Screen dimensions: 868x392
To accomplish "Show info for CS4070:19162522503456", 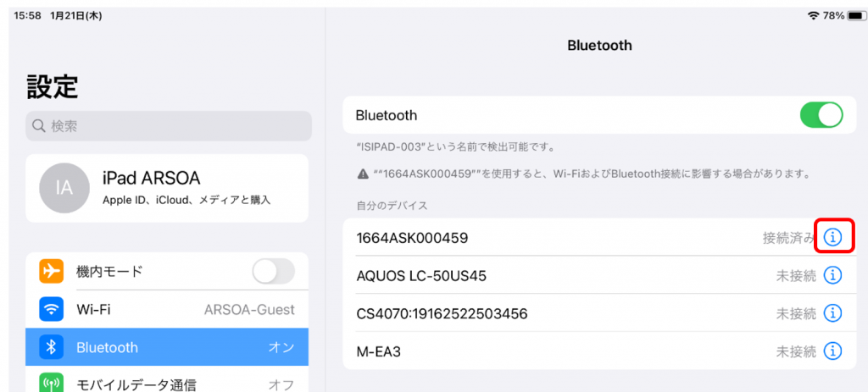I will coord(833,313).
